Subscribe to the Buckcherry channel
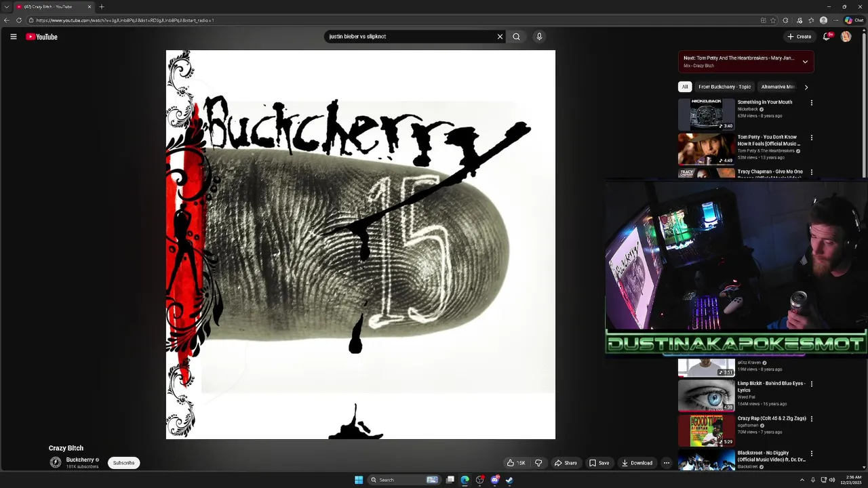This screenshot has width=868, height=488. (x=123, y=463)
